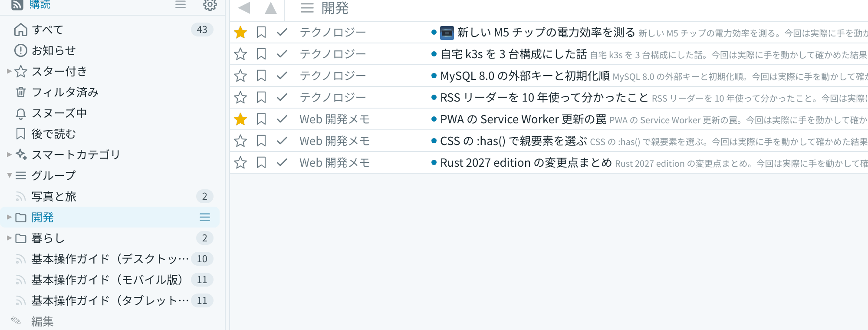Expand the 暮らし folder arrow
This screenshot has height=330, width=868.
click(9, 238)
